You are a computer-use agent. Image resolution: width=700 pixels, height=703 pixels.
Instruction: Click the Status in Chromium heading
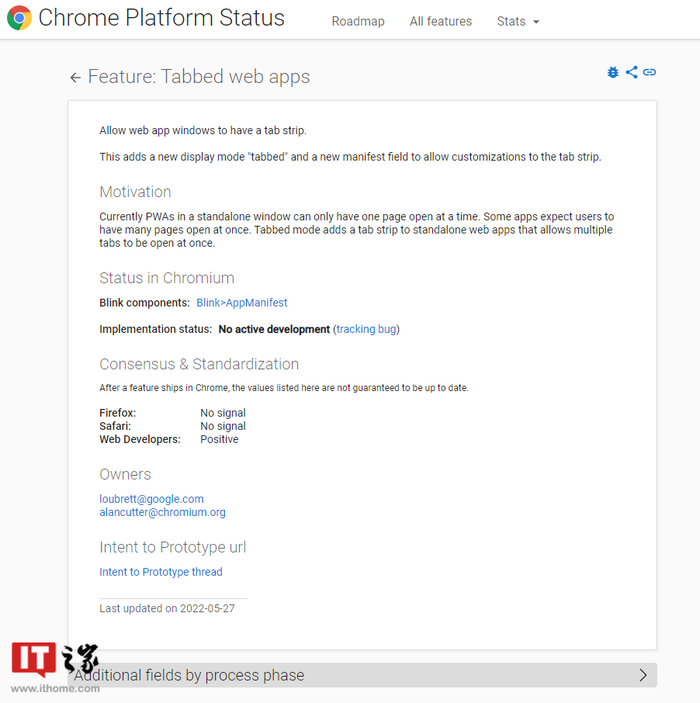coord(167,278)
